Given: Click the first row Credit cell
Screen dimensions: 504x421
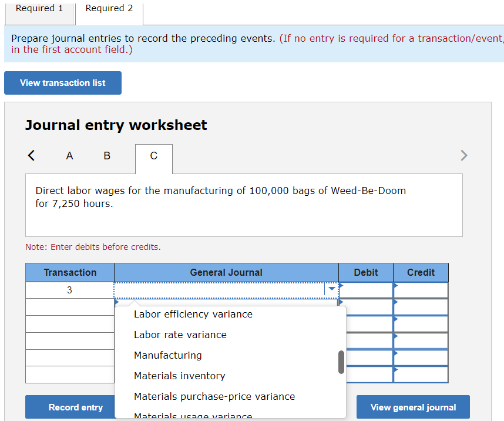Looking at the screenshot, I should [x=421, y=290].
